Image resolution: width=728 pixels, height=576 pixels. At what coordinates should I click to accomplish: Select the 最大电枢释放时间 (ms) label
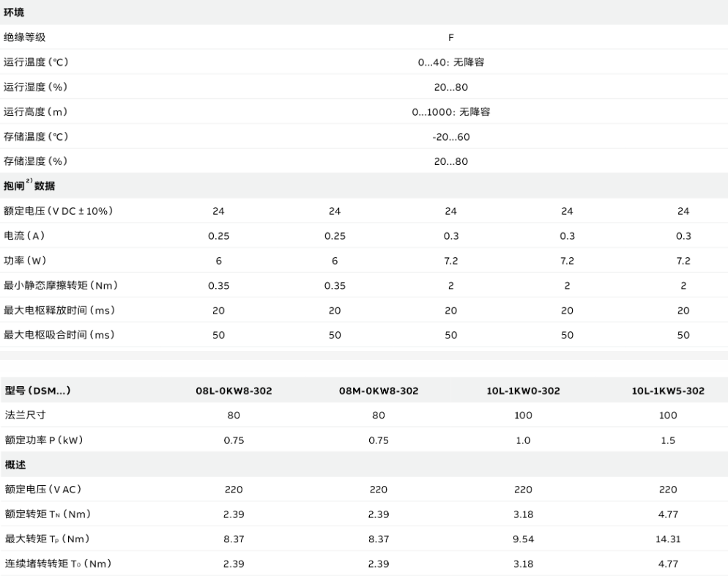click(59, 310)
